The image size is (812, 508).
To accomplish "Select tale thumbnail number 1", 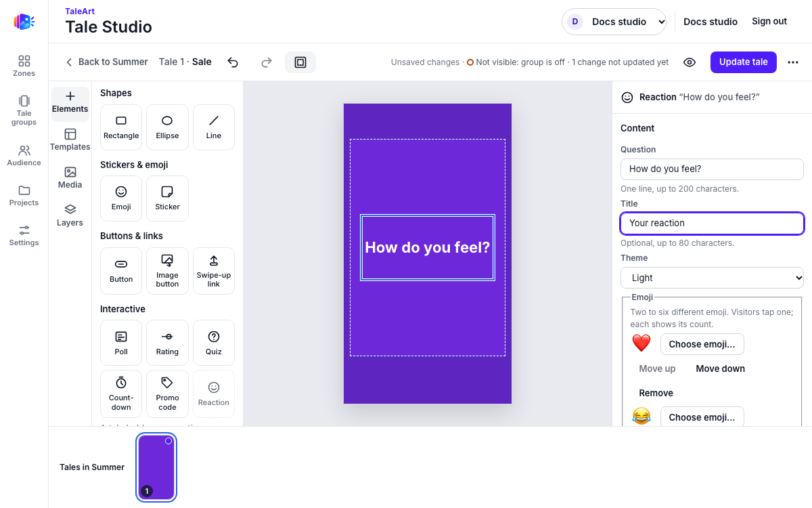I will pos(156,467).
